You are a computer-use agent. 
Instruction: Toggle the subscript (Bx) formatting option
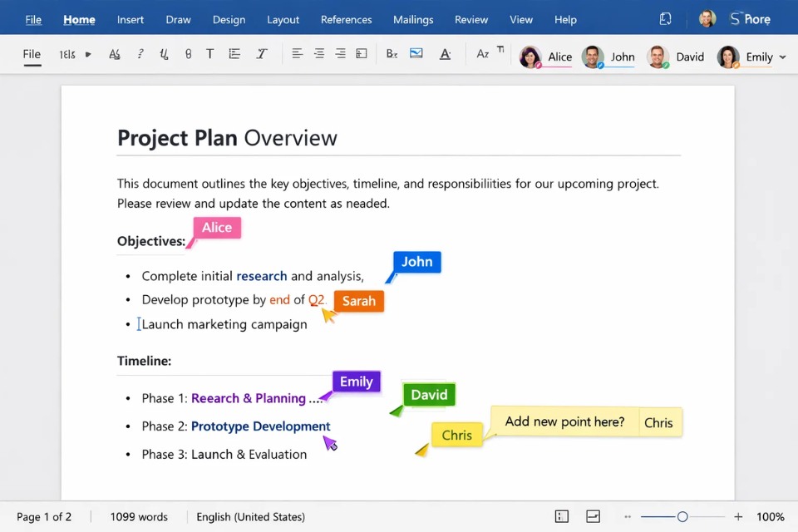(392, 54)
